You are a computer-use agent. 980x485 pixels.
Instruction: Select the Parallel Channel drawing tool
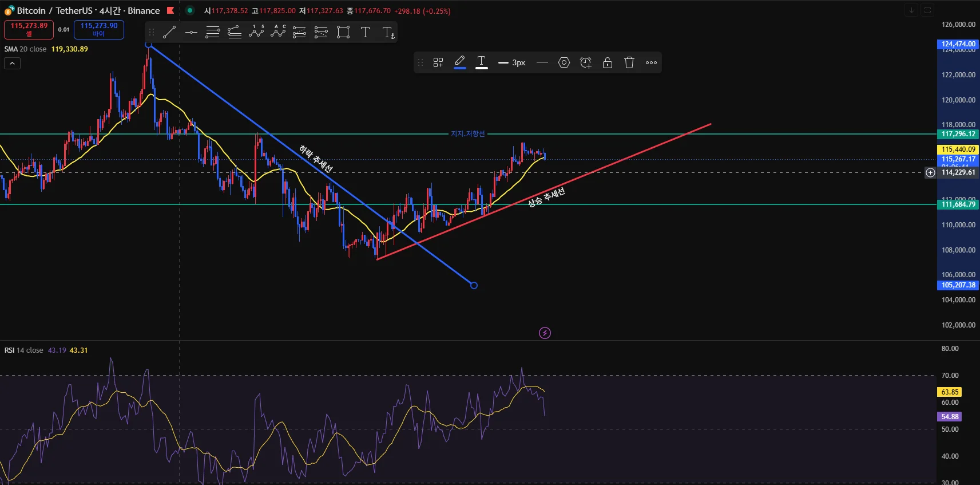pyautogui.click(x=212, y=32)
